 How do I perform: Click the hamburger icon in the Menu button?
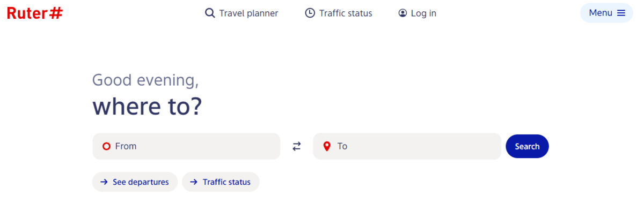(x=621, y=13)
